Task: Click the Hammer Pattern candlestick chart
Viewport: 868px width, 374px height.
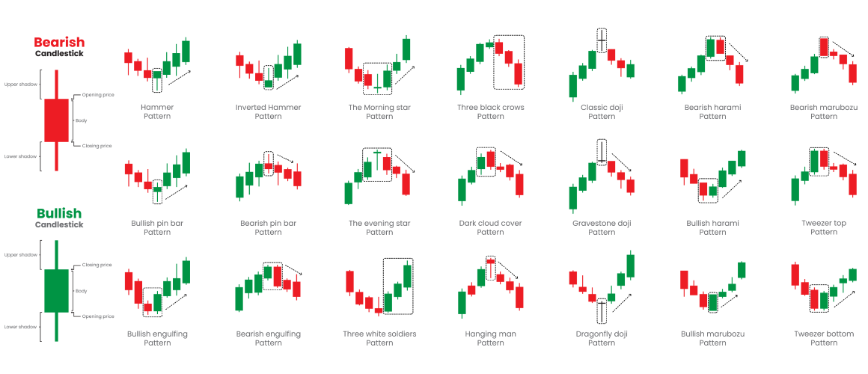Action: (x=158, y=65)
